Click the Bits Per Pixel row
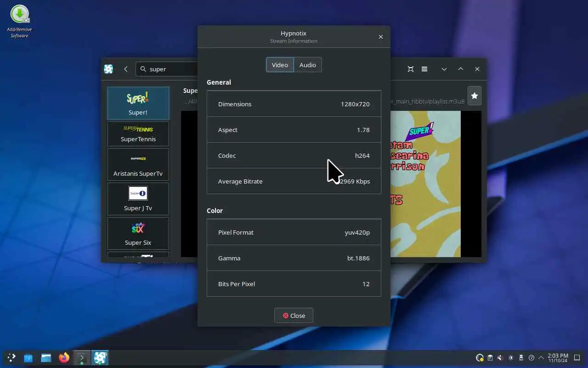The width and height of the screenshot is (588, 368). pos(294,284)
